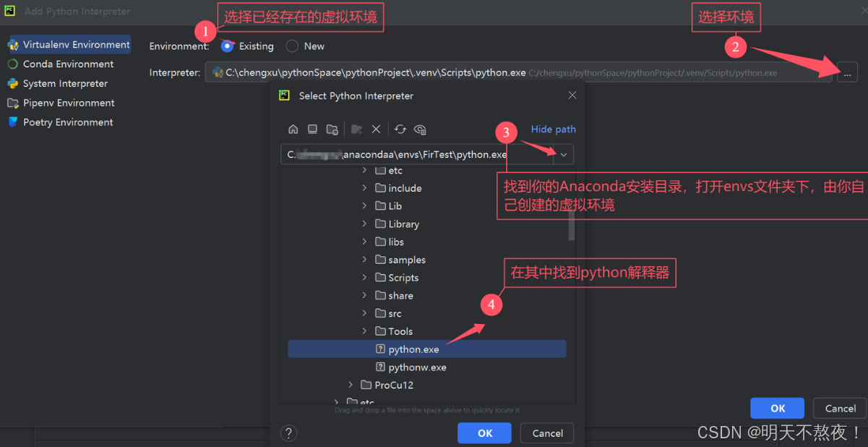Viewport: 868px width, 447px height.
Task: Switch to Pipenv Environment
Action: coord(68,103)
